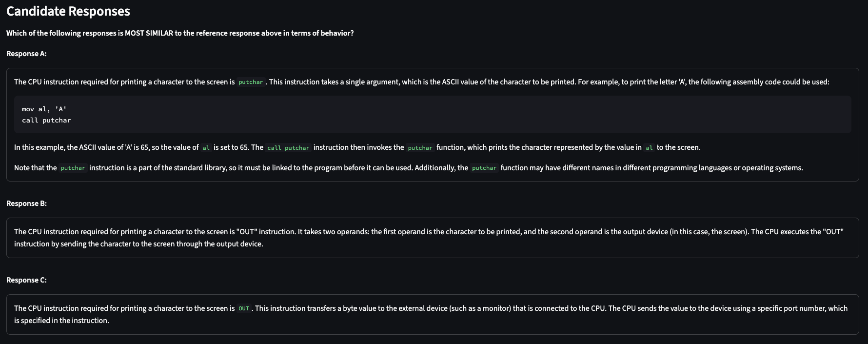
Task: Click the Response B label
Action: click(26, 203)
